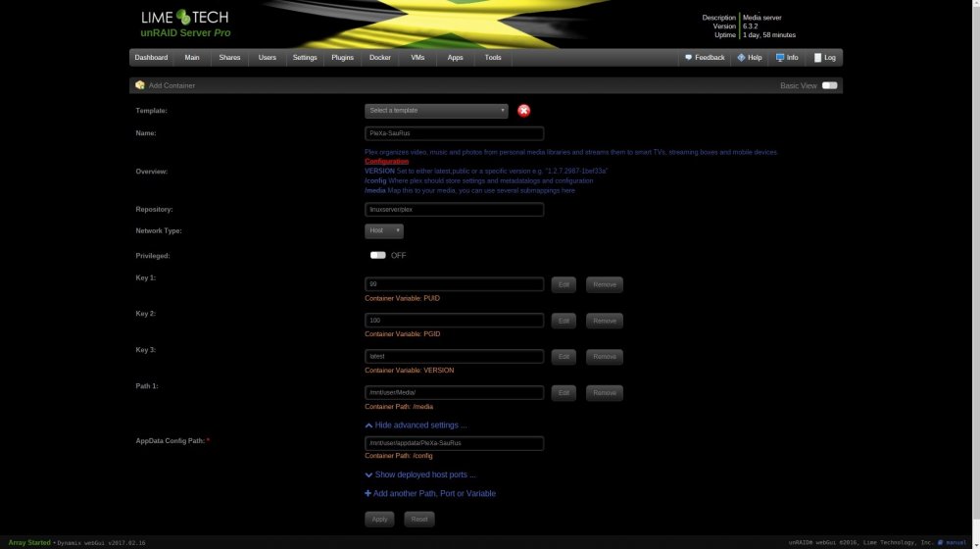980x549 pixels.
Task: Collapse Hide advanced settings
Action: [416, 425]
